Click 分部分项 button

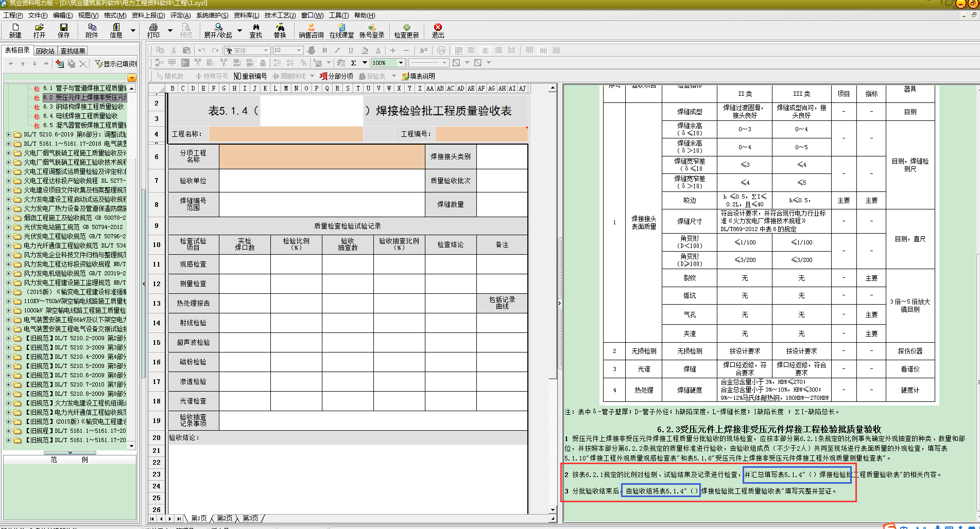pyautogui.click(x=336, y=76)
